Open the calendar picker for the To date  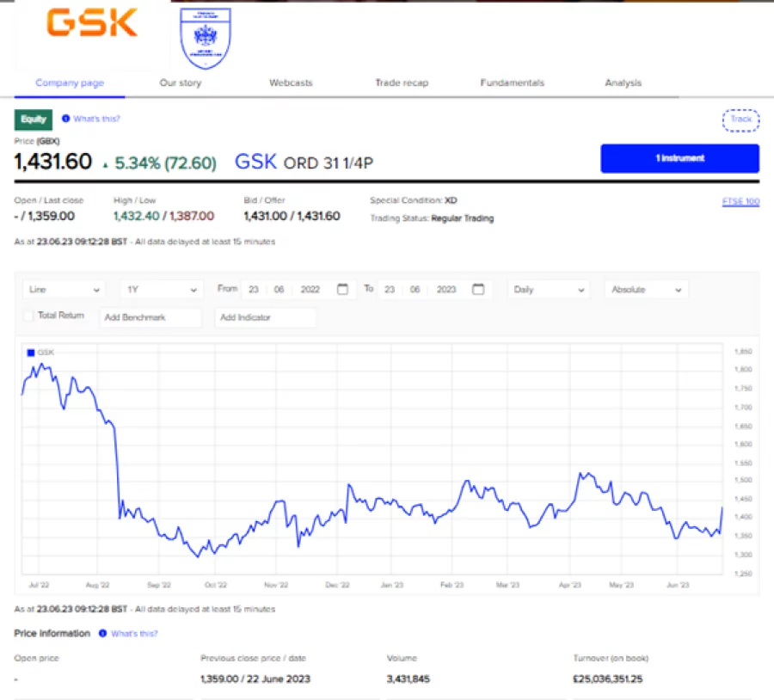(478, 290)
